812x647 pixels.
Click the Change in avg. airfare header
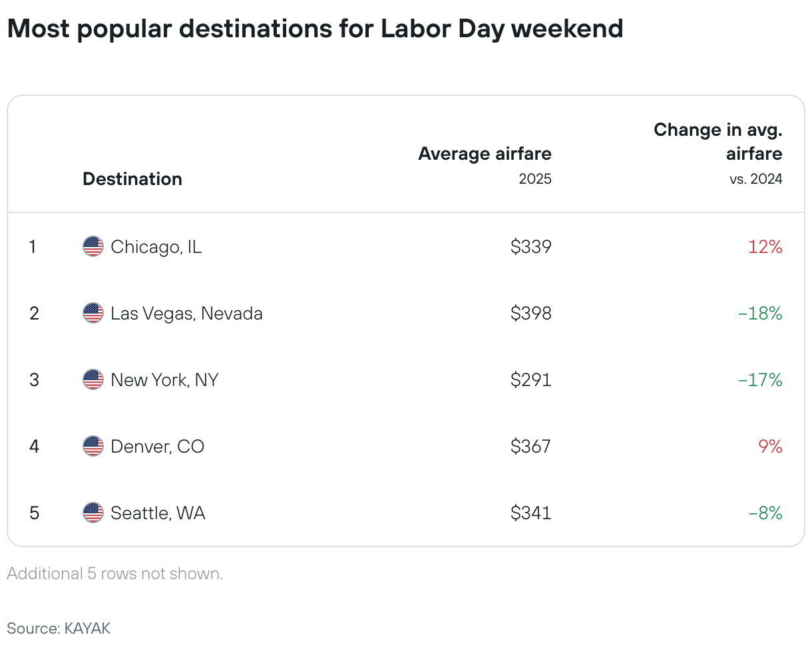(x=718, y=142)
